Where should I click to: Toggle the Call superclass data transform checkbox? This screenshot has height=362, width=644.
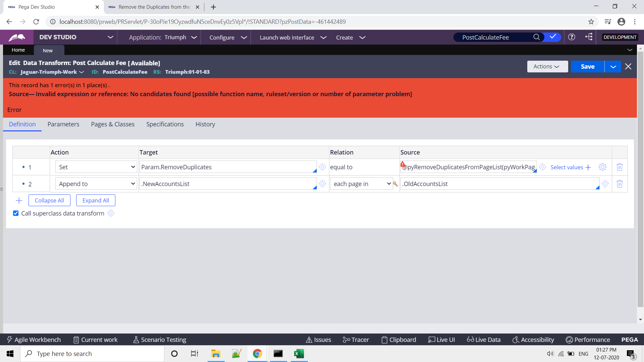pos(16,213)
